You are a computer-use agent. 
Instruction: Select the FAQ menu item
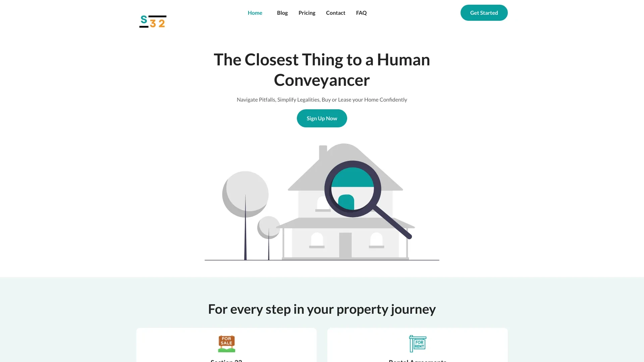pyautogui.click(x=361, y=12)
